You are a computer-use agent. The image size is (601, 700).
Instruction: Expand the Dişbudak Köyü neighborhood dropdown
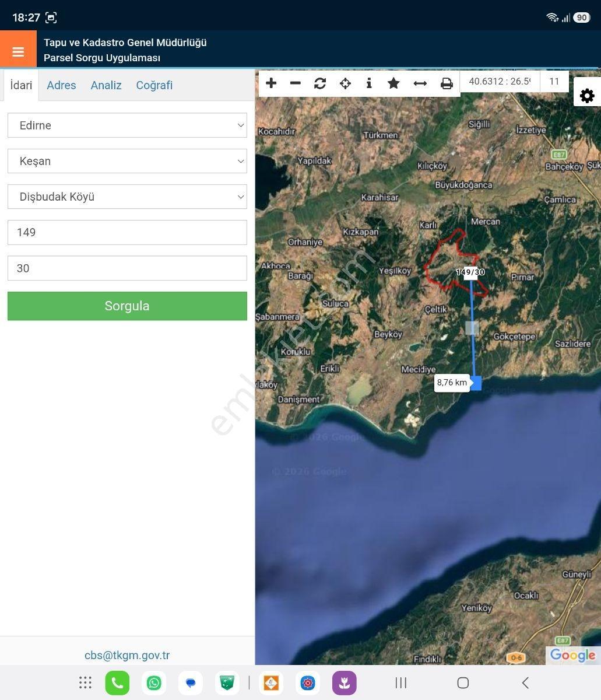[127, 197]
